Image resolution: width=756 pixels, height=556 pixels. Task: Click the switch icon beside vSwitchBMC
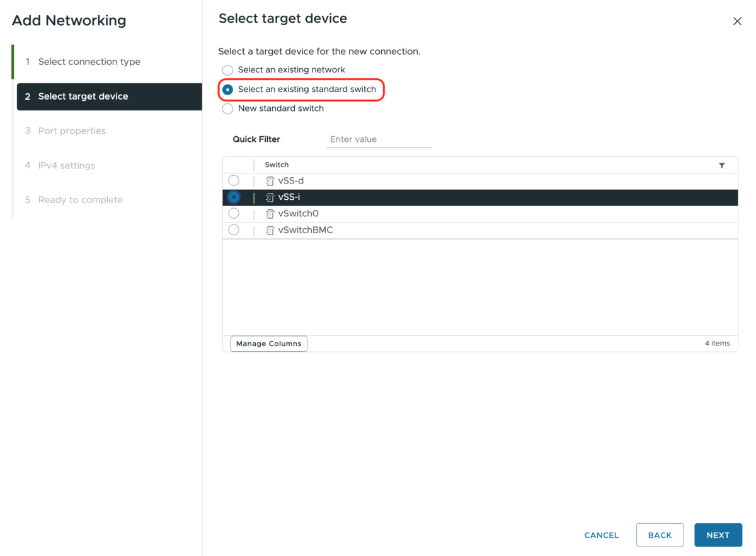(x=270, y=230)
